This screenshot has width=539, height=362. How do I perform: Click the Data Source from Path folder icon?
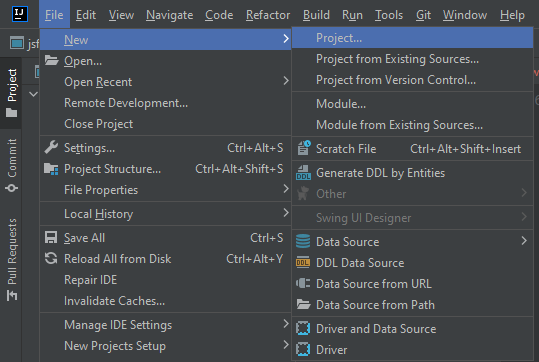point(303,304)
